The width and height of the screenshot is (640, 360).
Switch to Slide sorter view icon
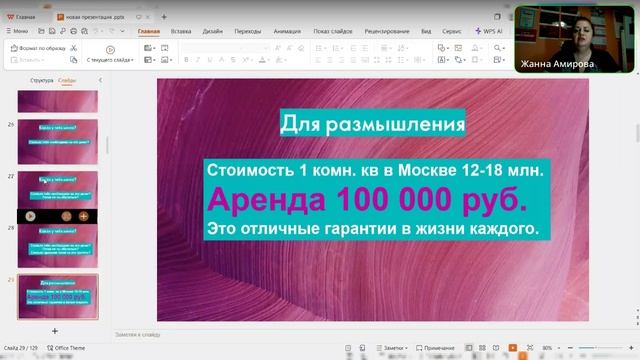coord(482,348)
